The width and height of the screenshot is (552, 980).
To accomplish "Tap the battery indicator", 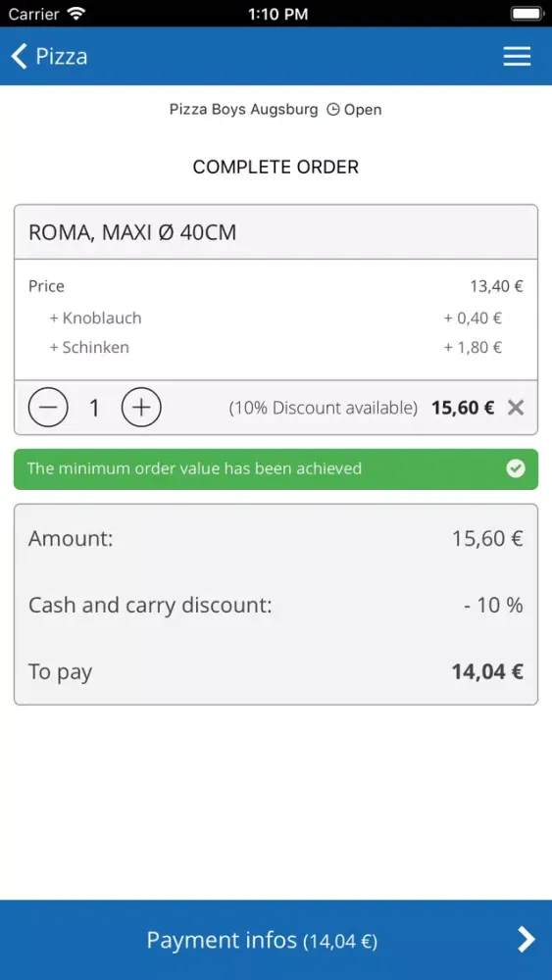I will point(527,13).
